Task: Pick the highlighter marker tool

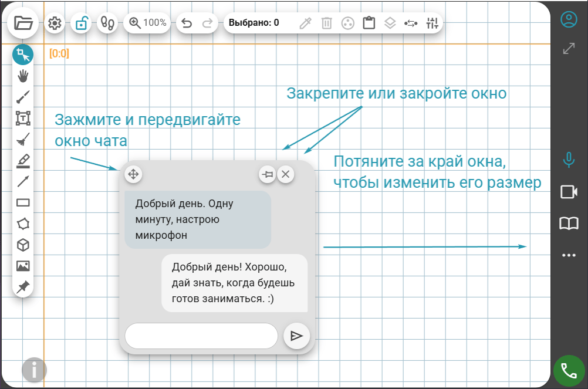Action: tap(23, 161)
